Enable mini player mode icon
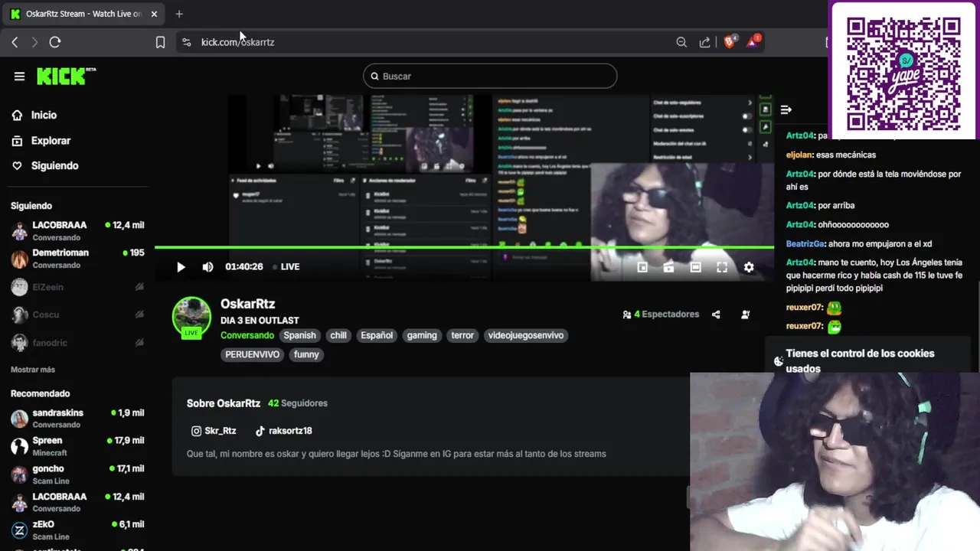This screenshot has width=980, height=551. coord(642,267)
